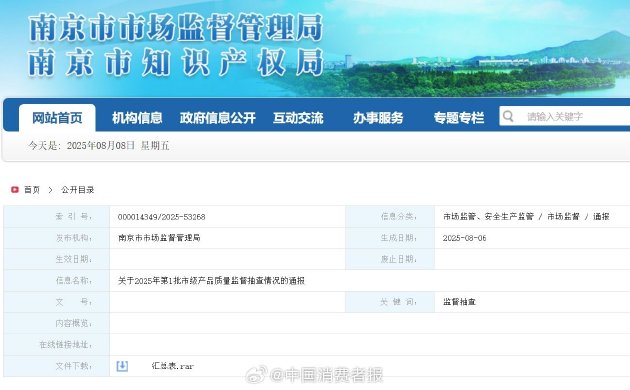Click the red breadcrumb home icon
This screenshot has height=390, width=630.
15,190
